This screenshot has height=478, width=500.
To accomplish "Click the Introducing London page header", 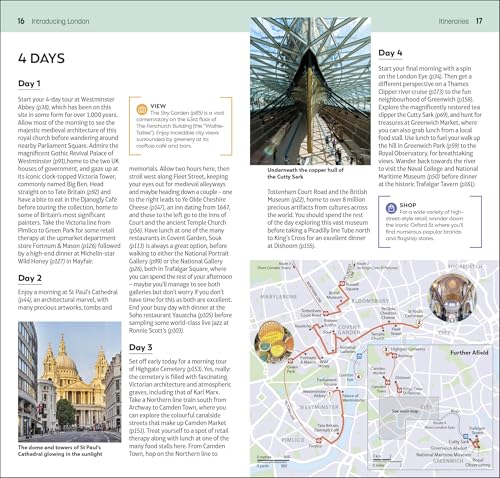I will click(60, 21).
